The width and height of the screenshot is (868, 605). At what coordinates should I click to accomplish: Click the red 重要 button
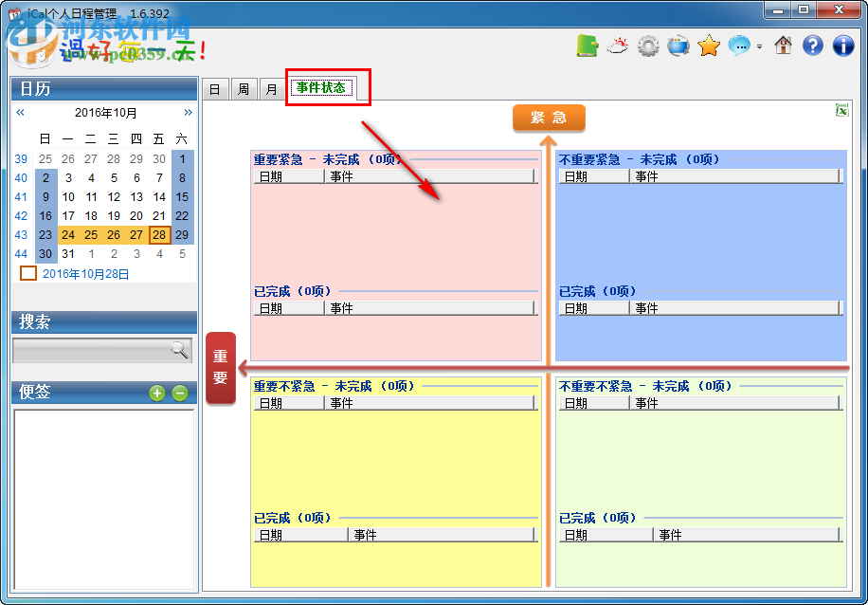(221, 368)
